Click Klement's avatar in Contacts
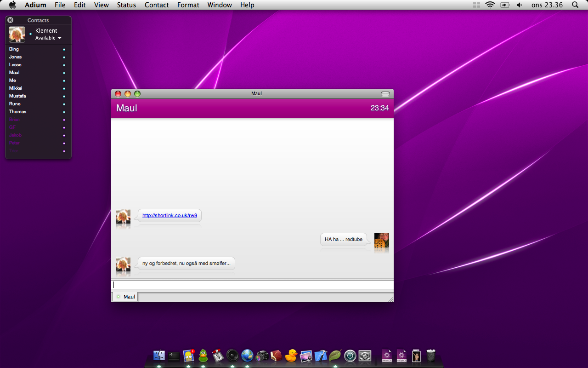Image resolution: width=588 pixels, height=368 pixels. coord(17,34)
